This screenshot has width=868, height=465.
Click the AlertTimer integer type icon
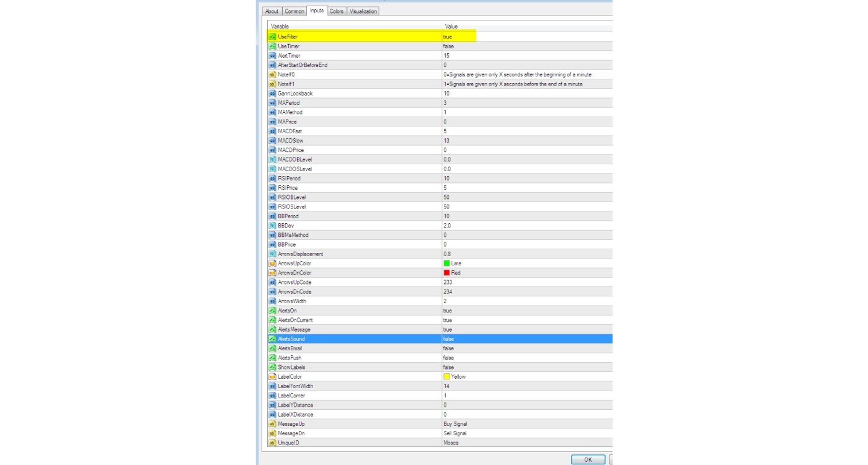coord(272,56)
